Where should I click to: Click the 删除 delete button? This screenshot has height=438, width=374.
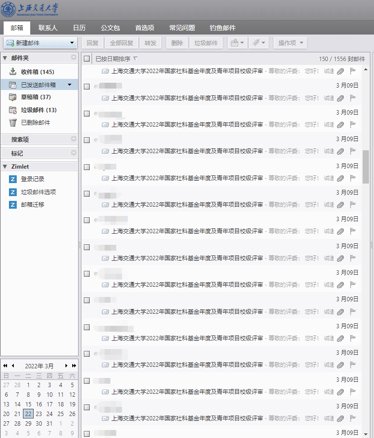pos(177,43)
